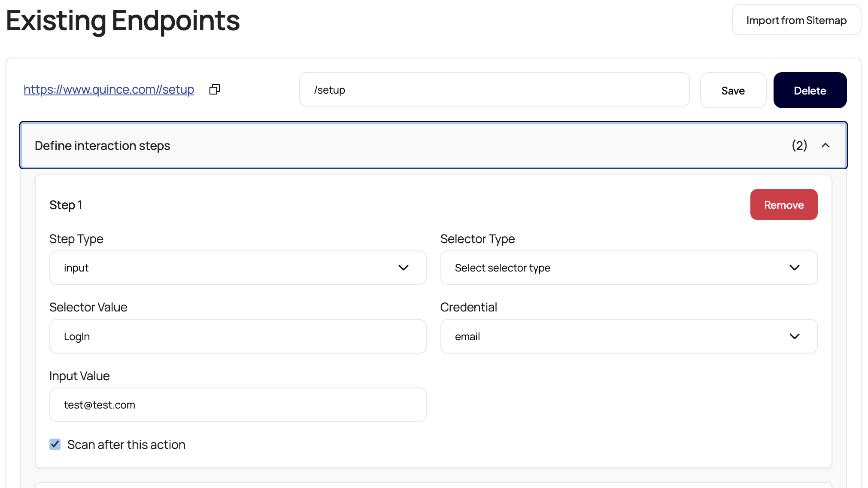Open the Credential dropdown
Image resolution: width=868 pixels, height=488 pixels.
pos(628,336)
